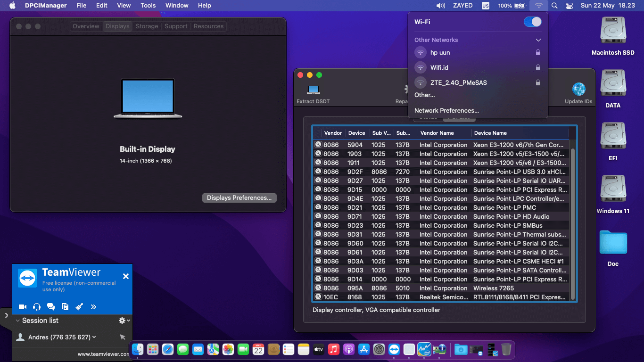Join the hp uun Wi-Fi network
This screenshot has height=362, width=644.
[x=478, y=52]
